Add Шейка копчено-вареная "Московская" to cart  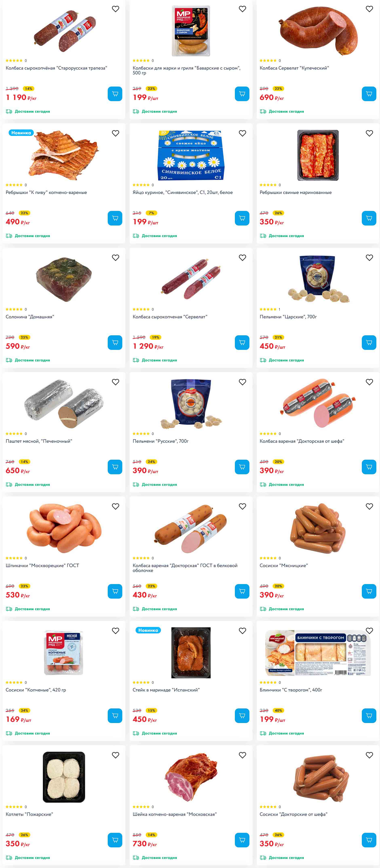pyautogui.click(x=242, y=840)
